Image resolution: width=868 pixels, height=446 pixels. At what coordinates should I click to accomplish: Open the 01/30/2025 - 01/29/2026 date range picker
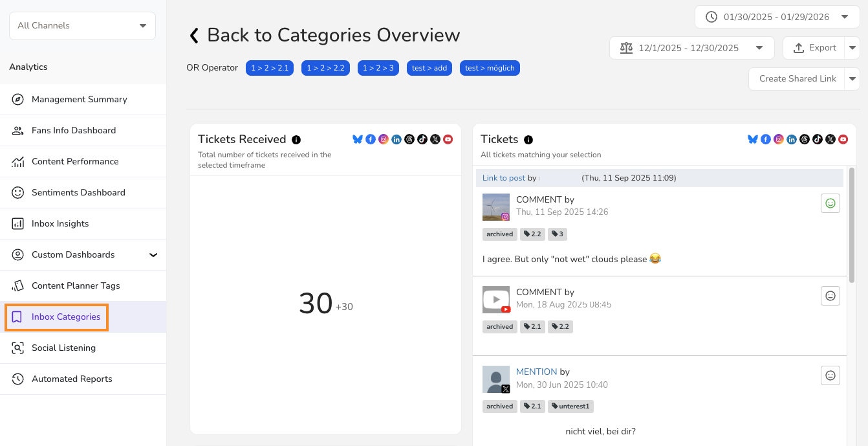tap(777, 17)
